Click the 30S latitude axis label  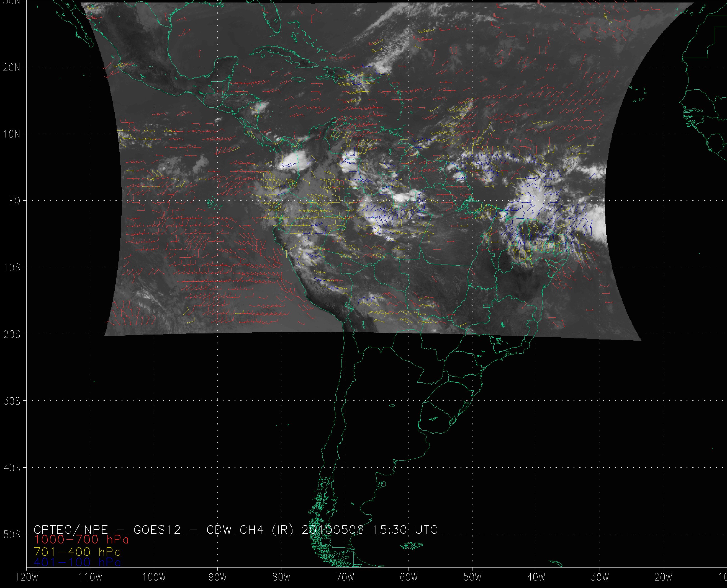click(x=12, y=401)
